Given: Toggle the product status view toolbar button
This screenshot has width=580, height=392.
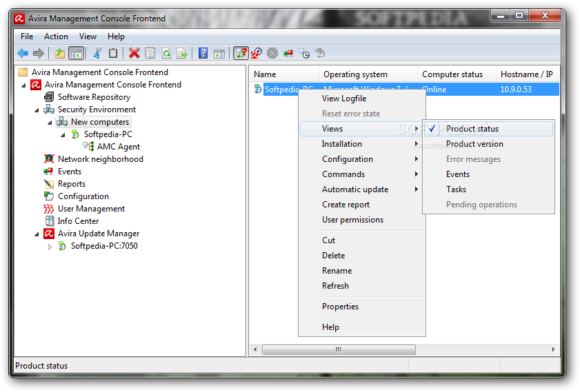Looking at the screenshot, I should [x=241, y=53].
